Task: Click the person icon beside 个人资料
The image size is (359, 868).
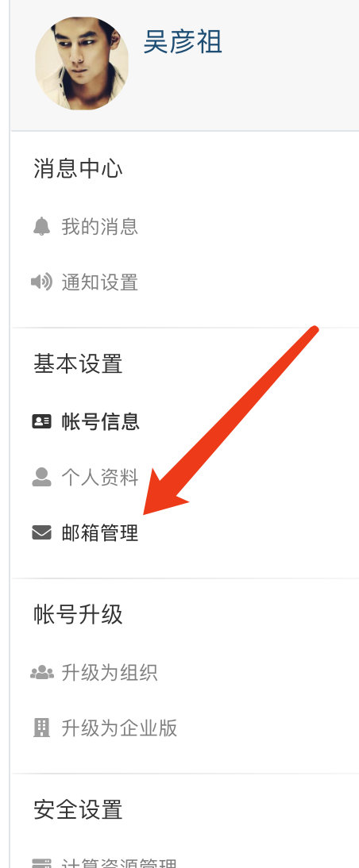Action: (41, 477)
